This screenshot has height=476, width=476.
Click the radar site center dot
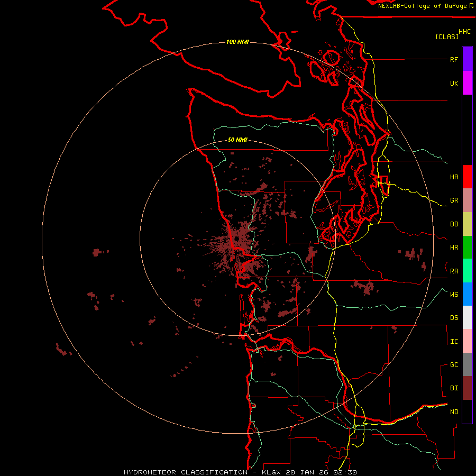tap(237, 239)
